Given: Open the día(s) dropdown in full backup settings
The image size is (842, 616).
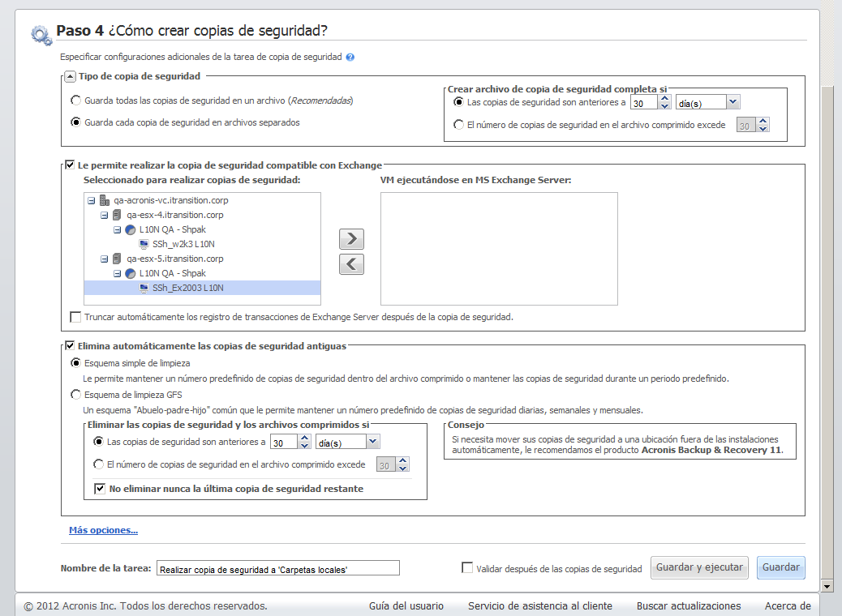Looking at the screenshot, I should 733,102.
